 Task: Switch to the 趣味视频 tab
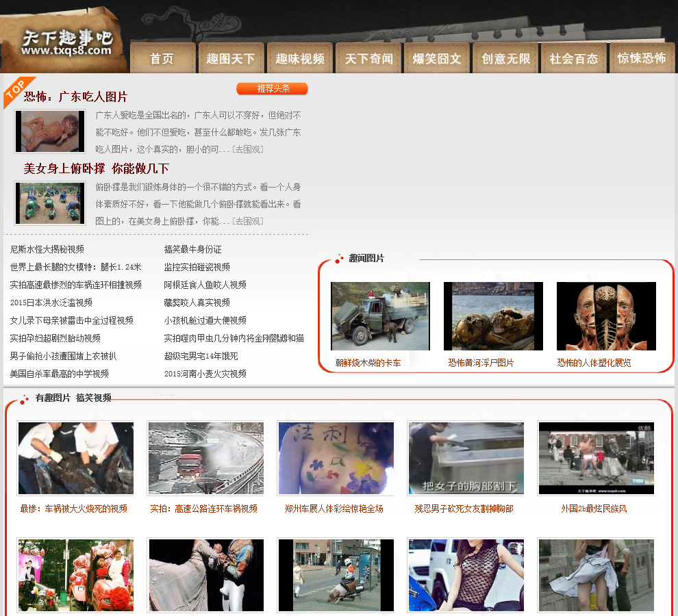[300, 58]
